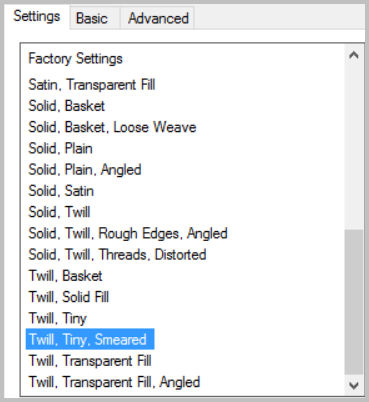The width and height of the screenshot is (369, 402).
Task: Select the Settings tab
Action: [36, 16]
